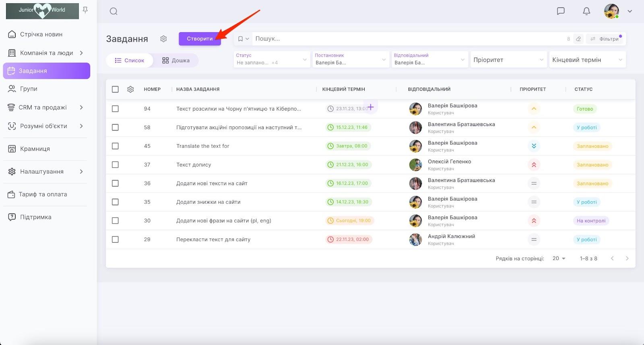Open the Фільтри panel button
This screenshot has height=345, width=644.
[x=605, y=39]
